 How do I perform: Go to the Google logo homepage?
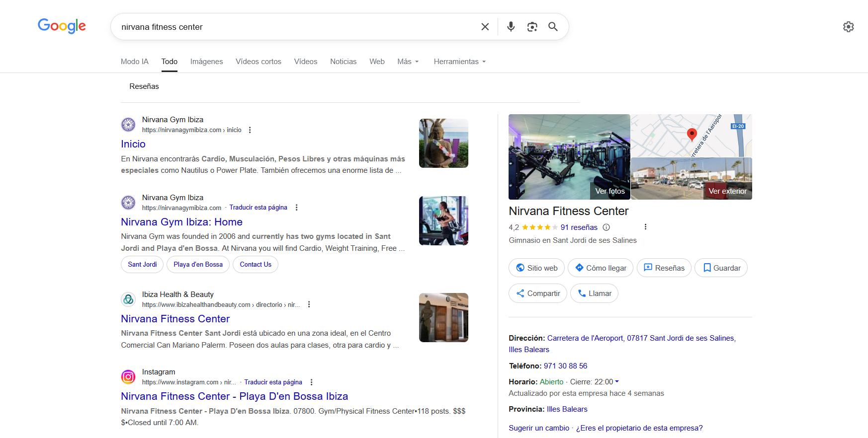(x=62, y=26)
